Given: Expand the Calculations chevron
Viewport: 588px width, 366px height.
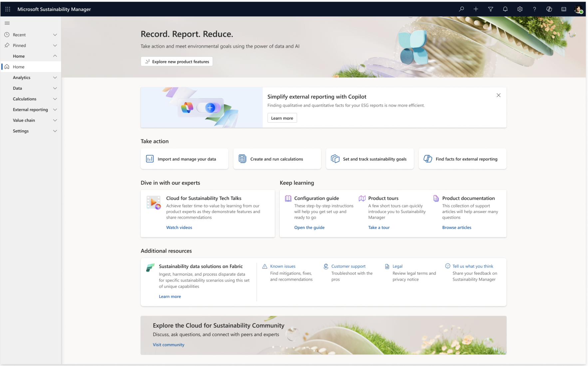Looking at the screenshot, I should click(x=55, y=99).
